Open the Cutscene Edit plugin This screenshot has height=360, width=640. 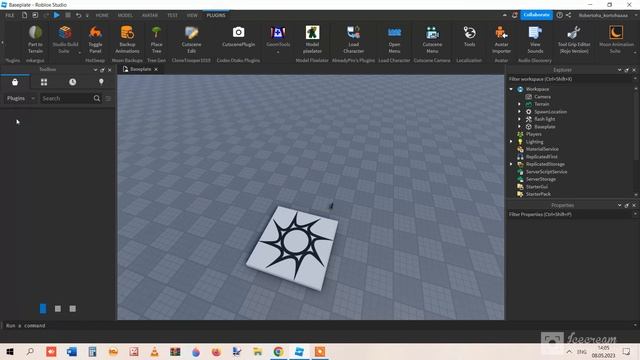191,39
